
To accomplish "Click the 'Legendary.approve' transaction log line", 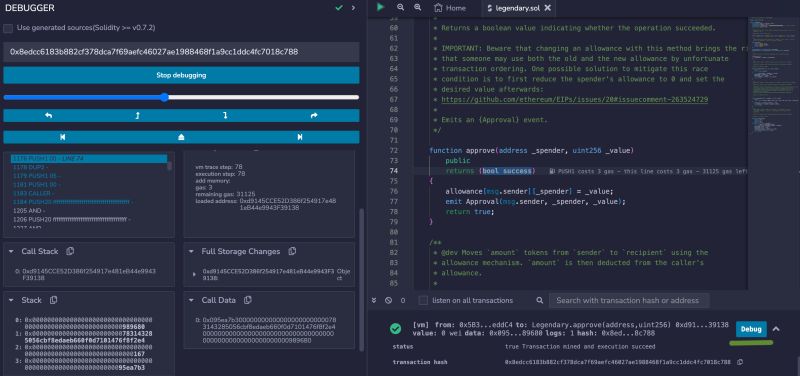I will click(x=570, y=329).
